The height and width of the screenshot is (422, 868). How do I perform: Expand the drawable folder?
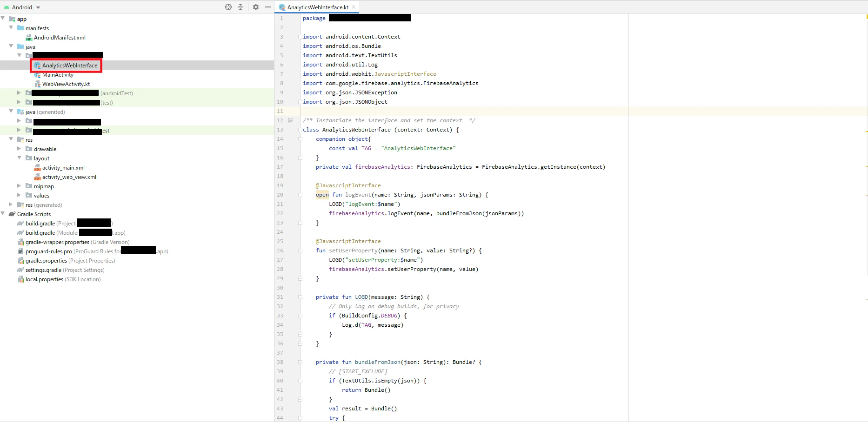[x=19, y=149]
